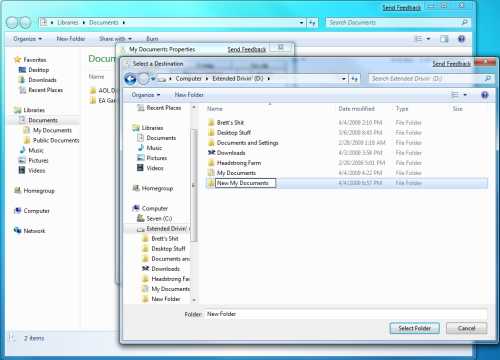Select Downloads under Favorites in library window
The height and width of the screenshot is (360, 500).
coord(42,80)
